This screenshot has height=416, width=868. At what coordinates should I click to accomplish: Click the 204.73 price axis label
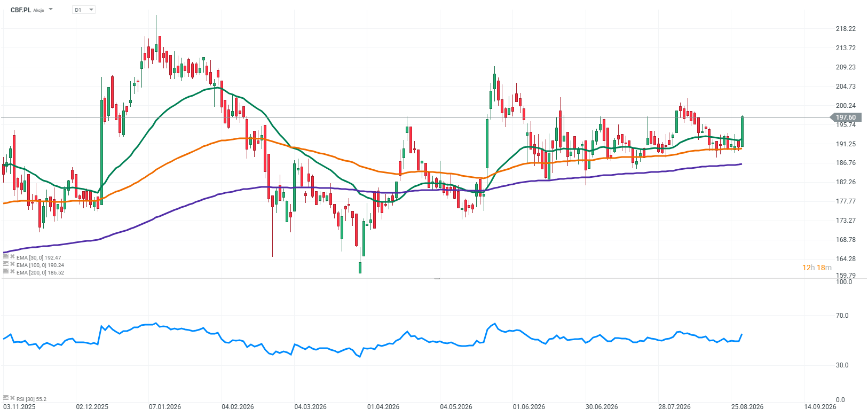pos(846,87)
